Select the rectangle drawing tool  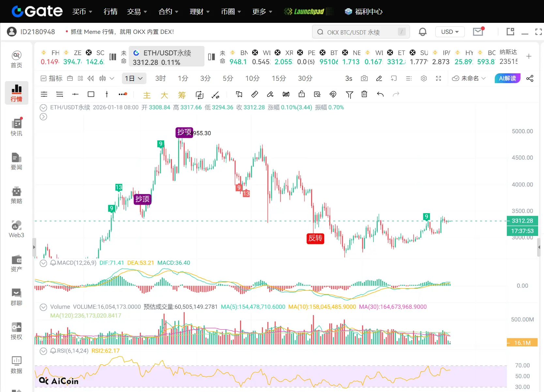point(91,94)
